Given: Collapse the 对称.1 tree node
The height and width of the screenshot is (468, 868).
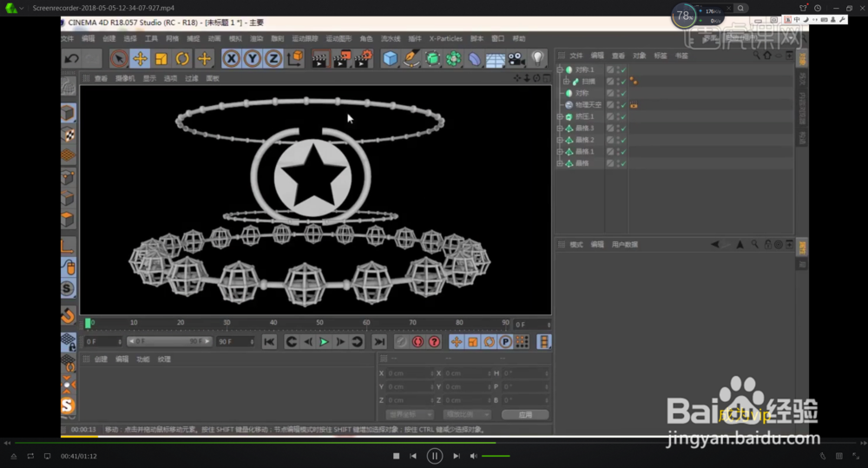Looking at the screenshot, I should (560, 69).
